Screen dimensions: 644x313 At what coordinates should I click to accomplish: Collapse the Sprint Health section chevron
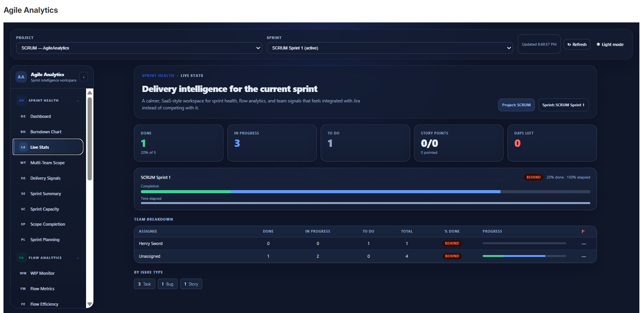78,101
